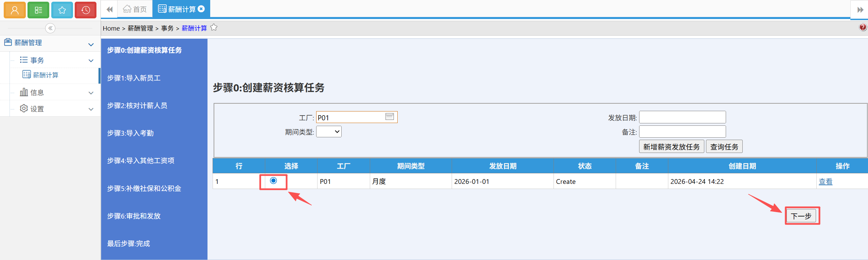
Task: Click the Home breadcrumb
Action: 111,28
